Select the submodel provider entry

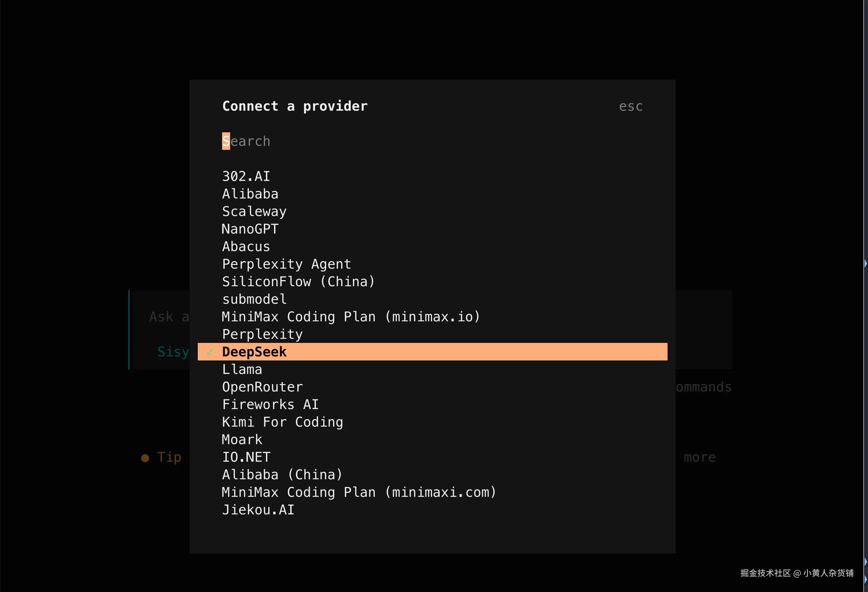254,299
